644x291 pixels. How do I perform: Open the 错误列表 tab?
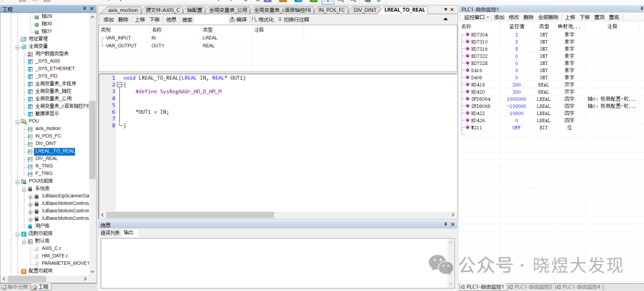pos(110,233)
